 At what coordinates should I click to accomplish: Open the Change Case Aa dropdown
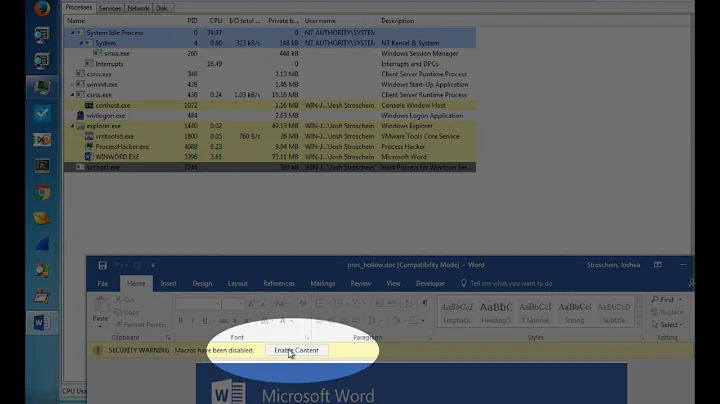coord(281,303)
